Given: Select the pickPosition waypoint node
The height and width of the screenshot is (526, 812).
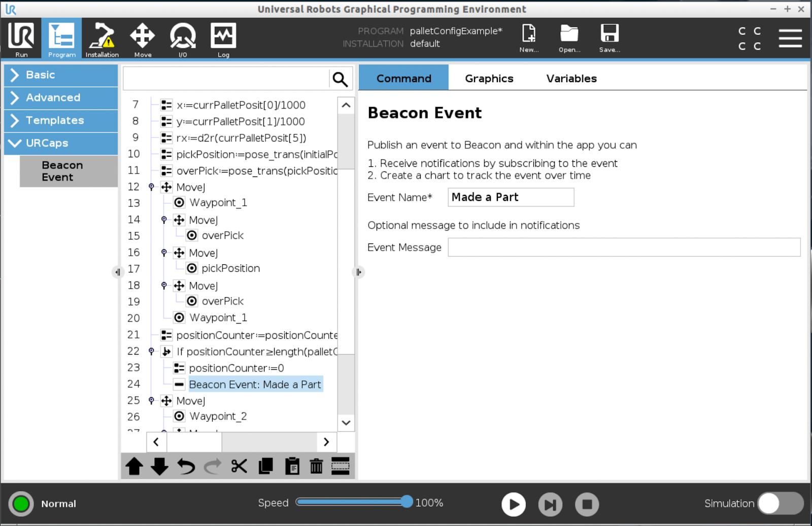Looking at the screenshot, I should (x=230, y=268).
